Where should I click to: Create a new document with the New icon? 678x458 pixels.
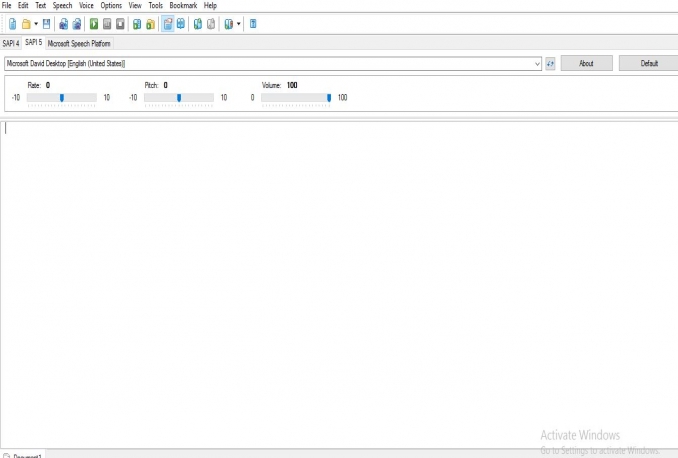12,24
